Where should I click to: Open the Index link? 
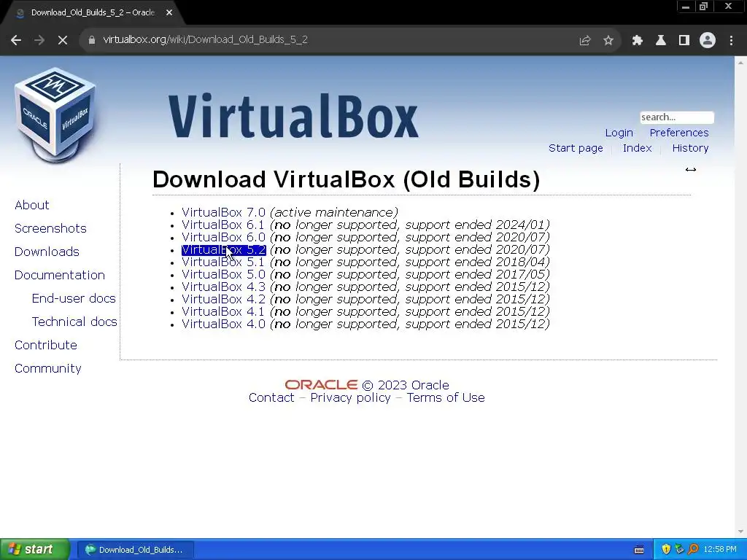(x=637, y=148)
